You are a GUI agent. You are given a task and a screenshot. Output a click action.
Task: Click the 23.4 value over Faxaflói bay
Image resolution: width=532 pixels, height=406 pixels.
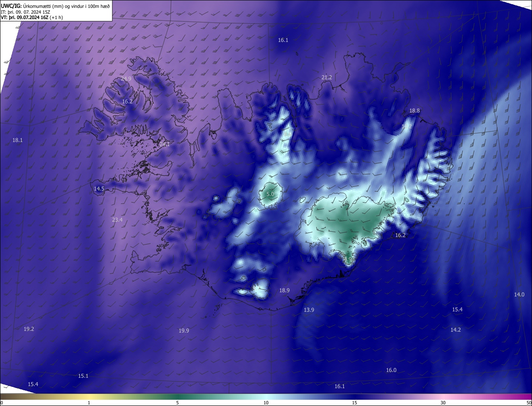[x=117, y=220]
